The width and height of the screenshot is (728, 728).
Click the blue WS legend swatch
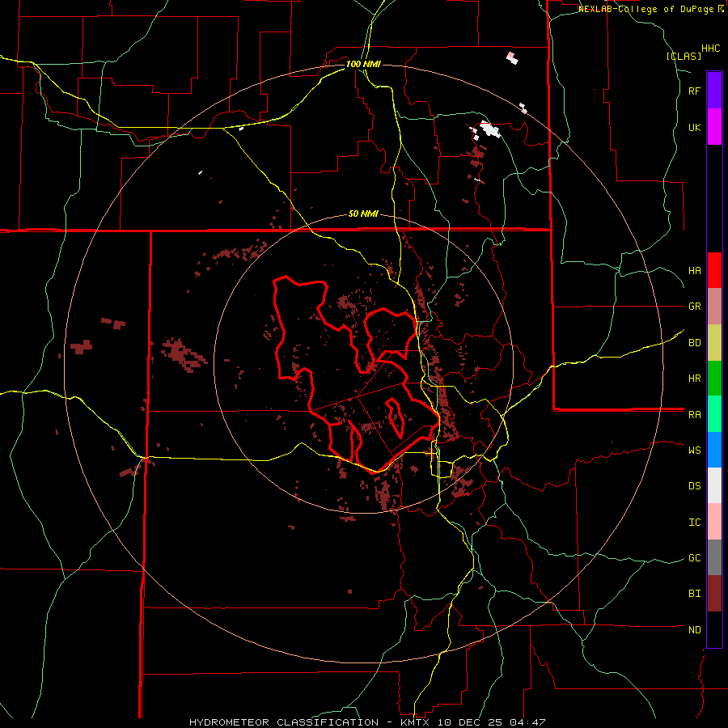714,450
